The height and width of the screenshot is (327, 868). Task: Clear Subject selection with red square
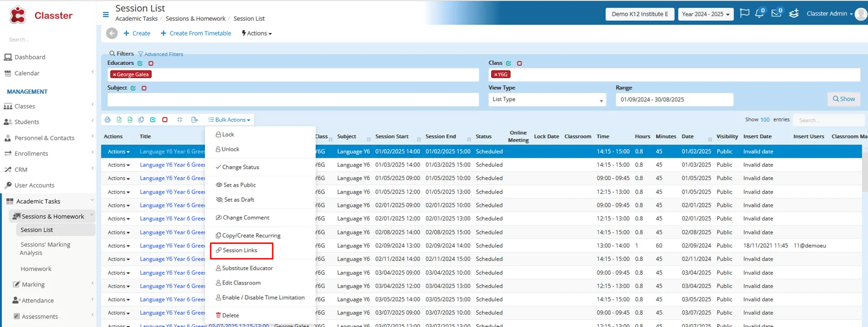(144, 88)
